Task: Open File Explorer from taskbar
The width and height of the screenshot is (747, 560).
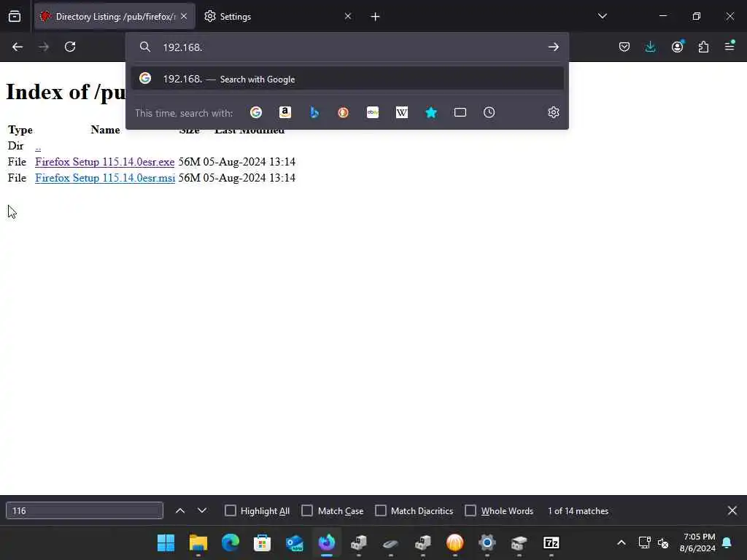Action: 198,542
